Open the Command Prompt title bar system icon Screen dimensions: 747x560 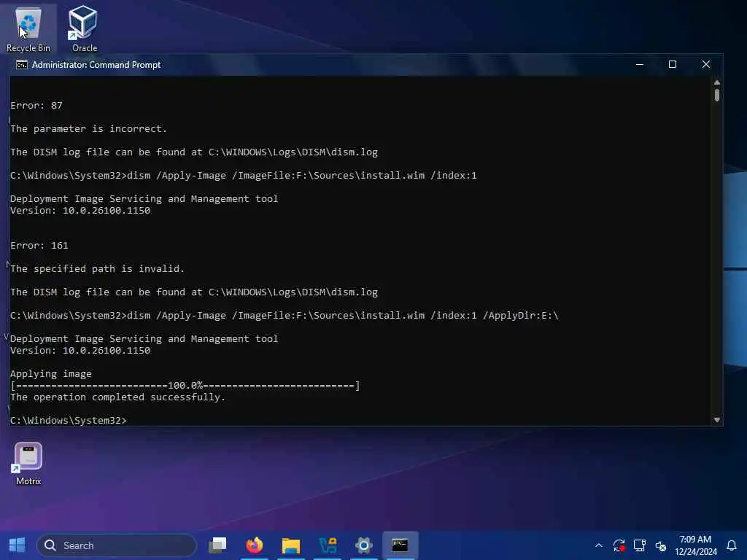tap(21, 65)
